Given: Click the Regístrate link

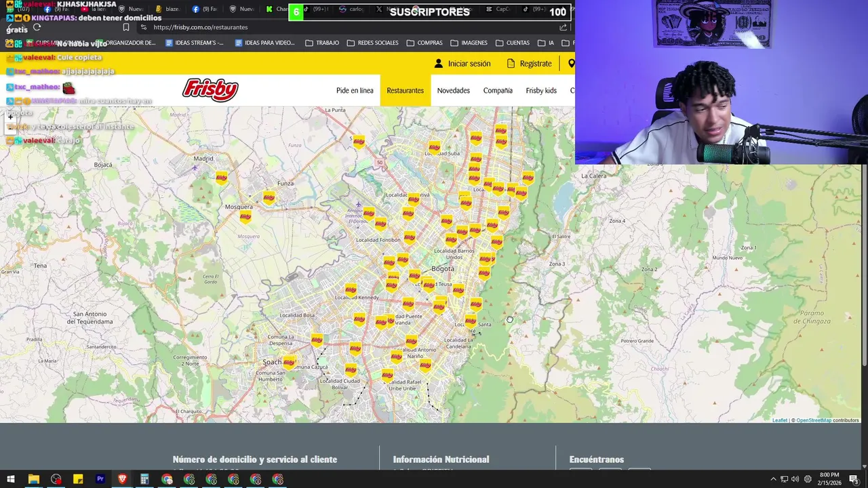Looking at the screenshot, I should [x=529, y=63].
